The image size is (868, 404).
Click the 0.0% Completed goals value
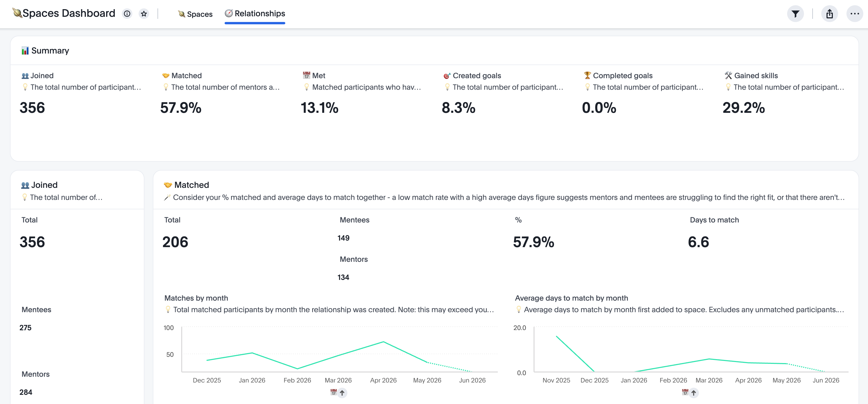[599, 108]
